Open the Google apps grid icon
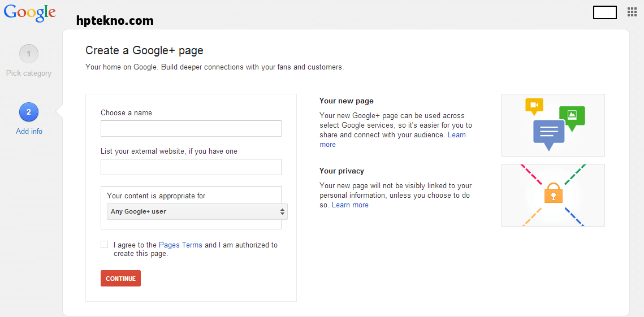Screen dimensions: 644x317 (632, 12)
